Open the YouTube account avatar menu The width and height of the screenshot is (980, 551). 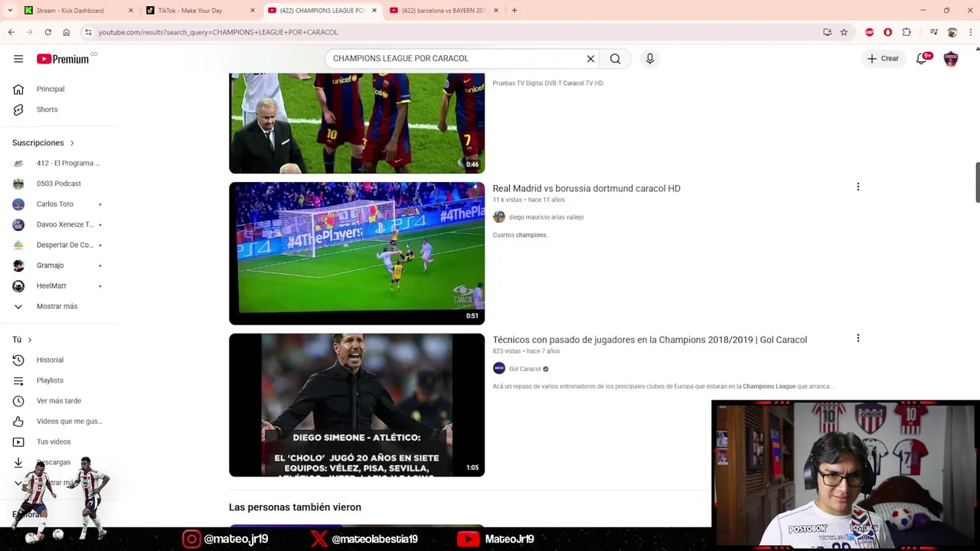pyautogui.click(x=951, y=59)
